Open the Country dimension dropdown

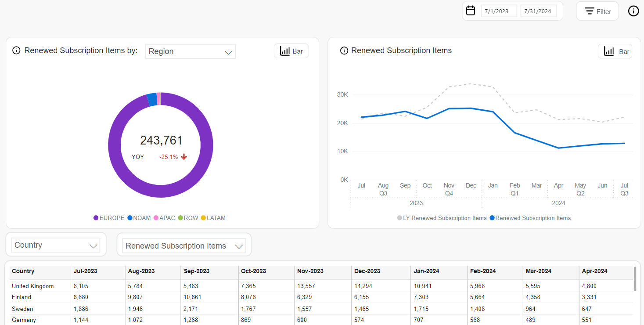(x=56, y=245)
